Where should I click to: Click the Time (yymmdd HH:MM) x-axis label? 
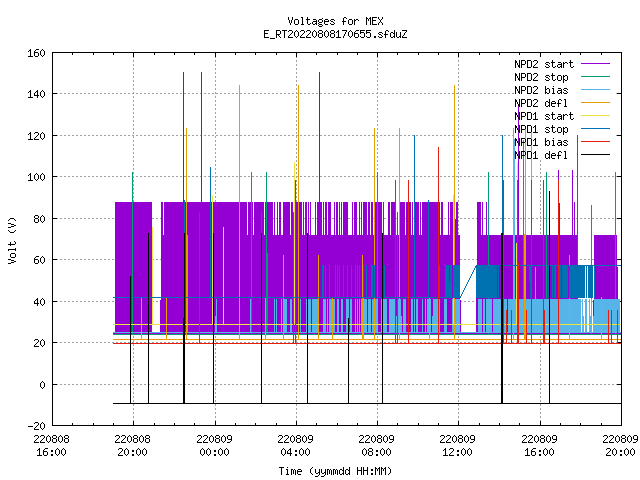[x=335, y=471]
